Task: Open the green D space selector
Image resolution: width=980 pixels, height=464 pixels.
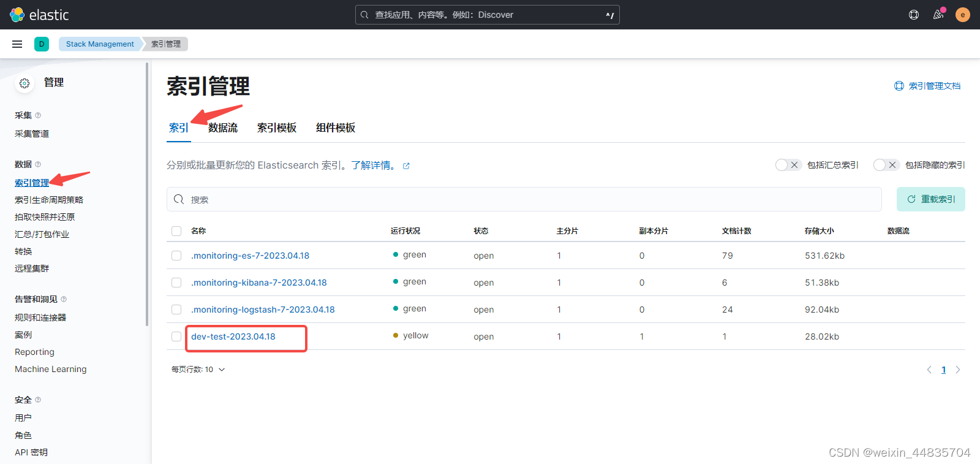Action: point(42,44)
